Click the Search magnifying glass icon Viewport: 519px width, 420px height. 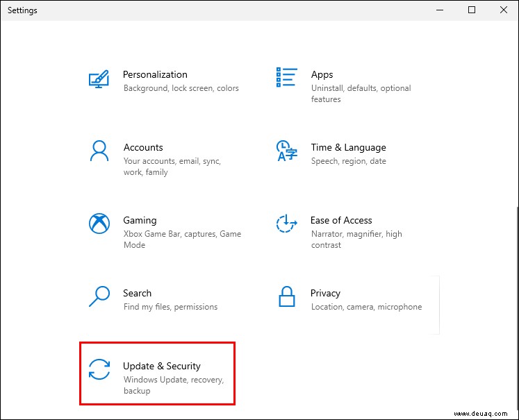(x=99, y=296)
